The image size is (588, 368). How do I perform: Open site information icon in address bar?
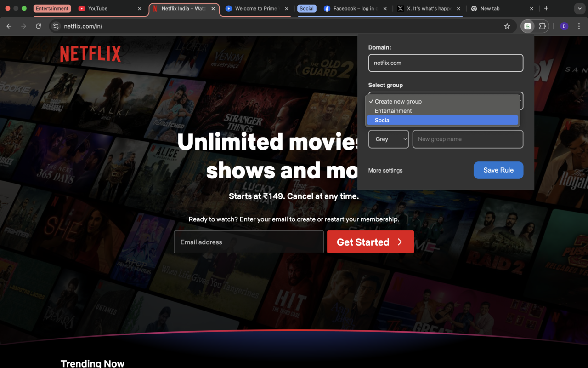56,26
